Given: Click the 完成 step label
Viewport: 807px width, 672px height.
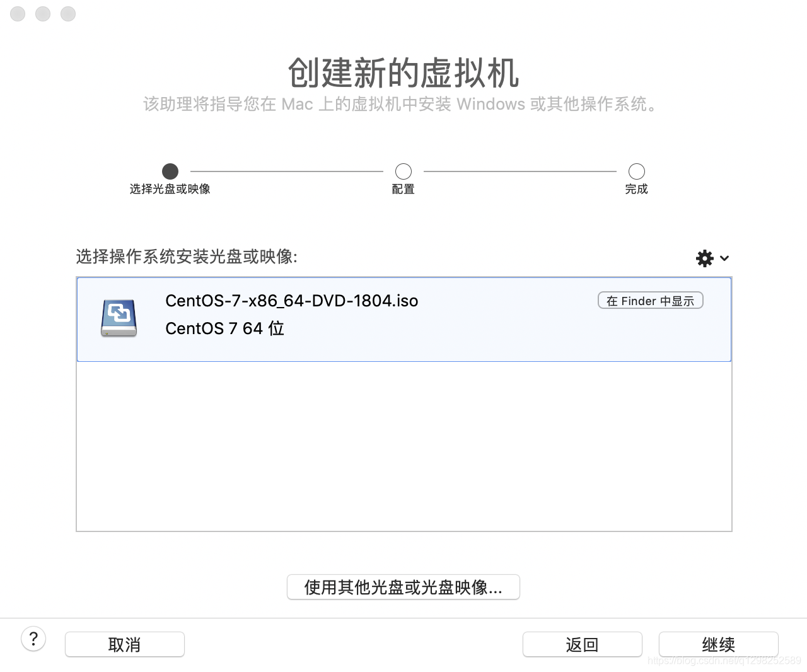Looking at the screenshot, I should coord(637,189).
